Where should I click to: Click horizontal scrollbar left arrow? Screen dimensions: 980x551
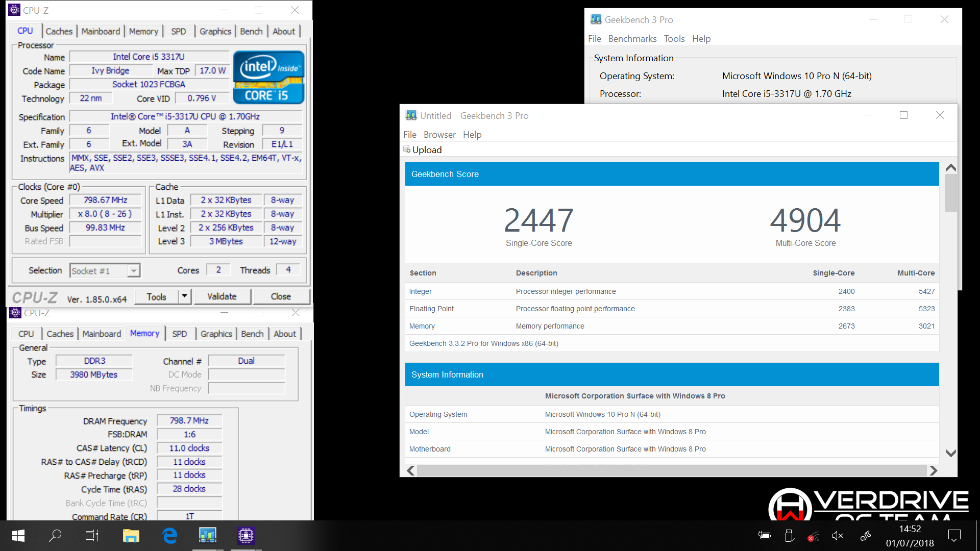(x=411, y=470)
